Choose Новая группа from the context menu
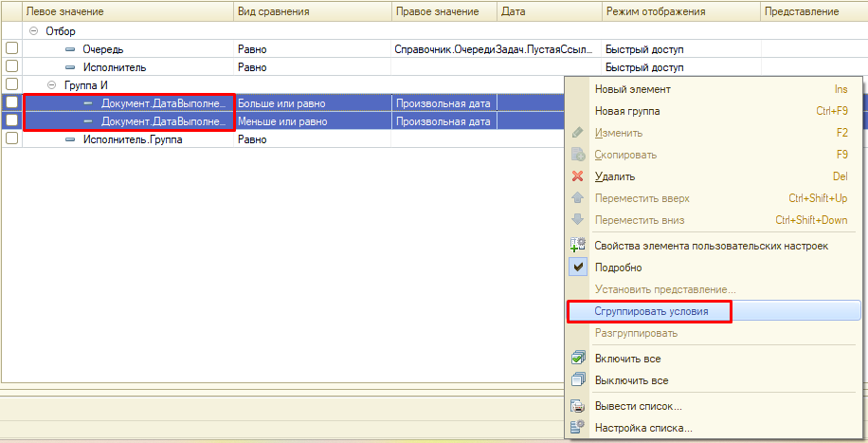This screenshot has width=868, height=443. pos(714,111)
